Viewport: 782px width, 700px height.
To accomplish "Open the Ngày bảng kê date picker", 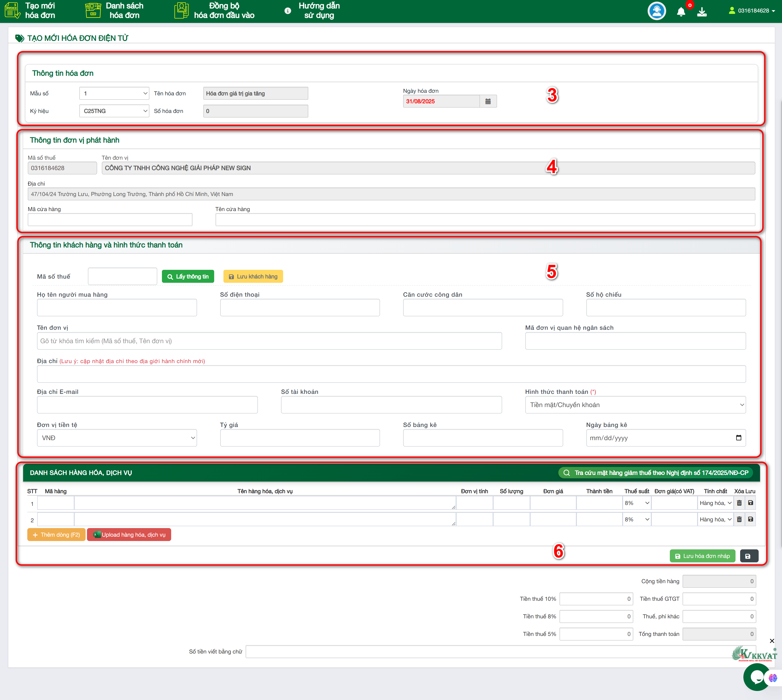I will click(x=738, y=438).
